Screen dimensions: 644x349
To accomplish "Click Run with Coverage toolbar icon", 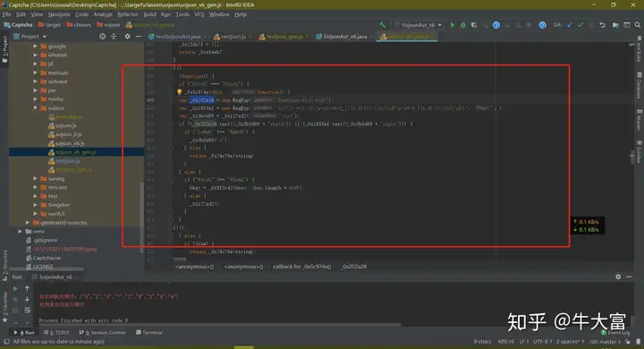I will point(474,25).
